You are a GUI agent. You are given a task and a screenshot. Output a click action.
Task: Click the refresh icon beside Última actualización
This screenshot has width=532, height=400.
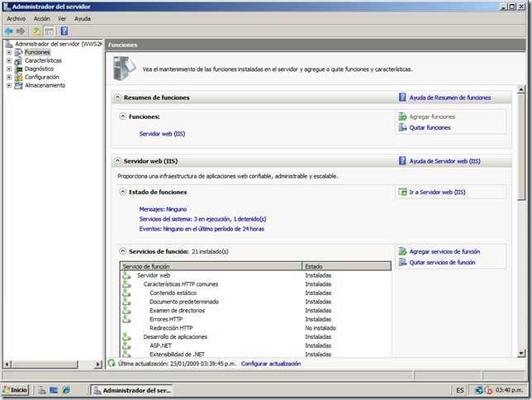point(112,364)
